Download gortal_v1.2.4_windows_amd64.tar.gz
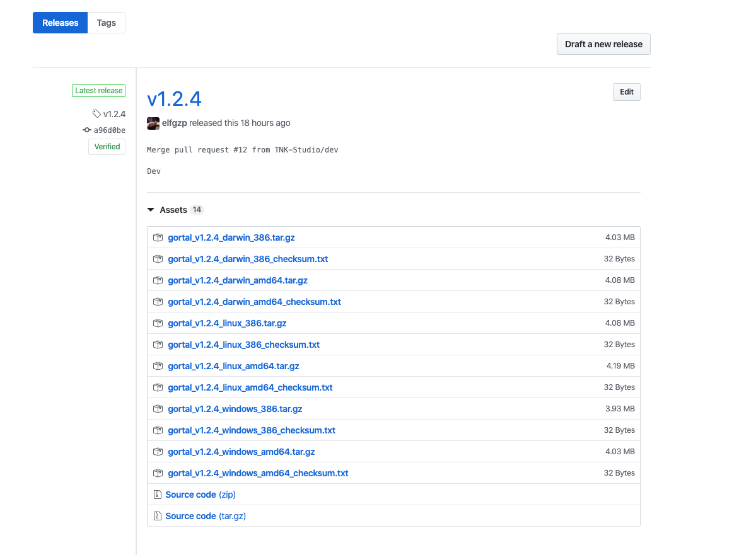Screen dimensions: 756x555 [241, 452]
